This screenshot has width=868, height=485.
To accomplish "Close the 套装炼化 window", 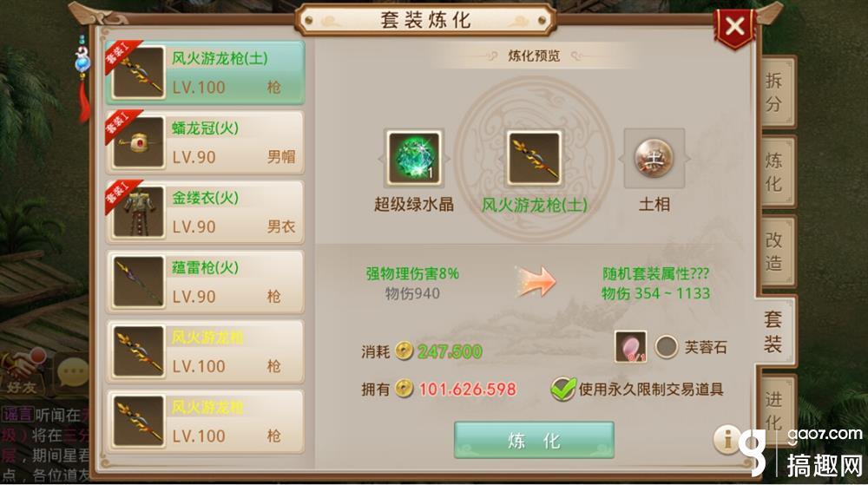I will click(x=734, y=26).
